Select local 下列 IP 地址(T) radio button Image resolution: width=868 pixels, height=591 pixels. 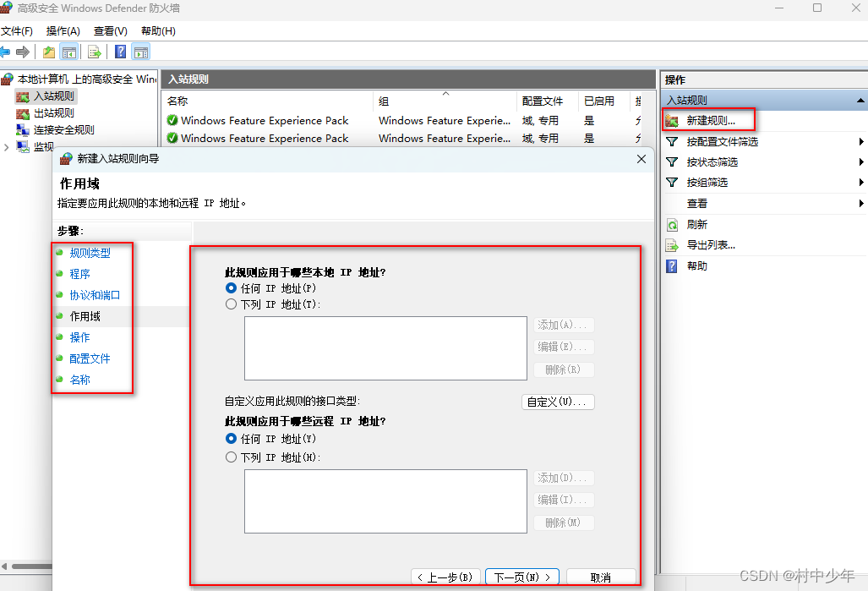pos(231,304)
